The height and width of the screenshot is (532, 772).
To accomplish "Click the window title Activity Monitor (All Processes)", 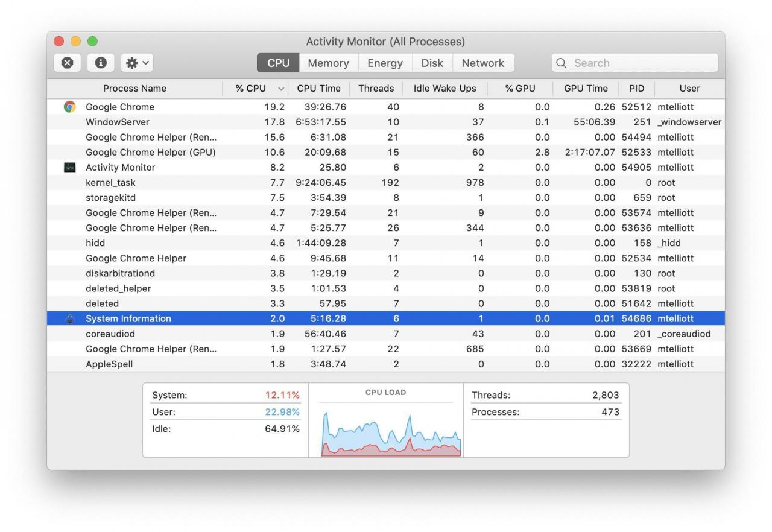I will 385,42.
